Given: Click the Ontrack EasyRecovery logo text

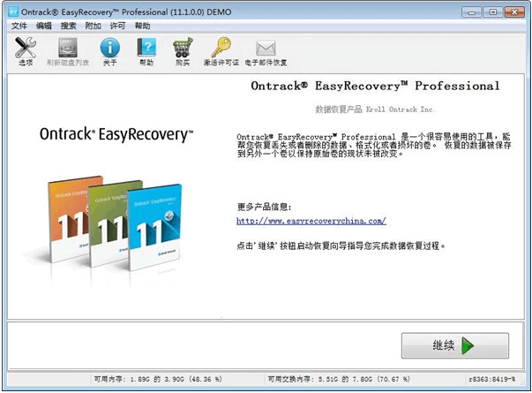Looking at the screenshot, I should coord(116,134).
